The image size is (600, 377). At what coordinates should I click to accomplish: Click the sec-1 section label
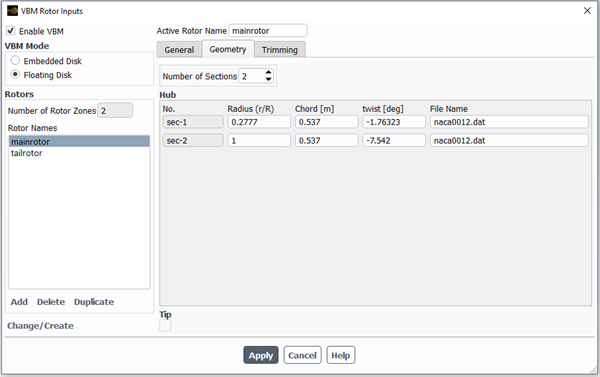[x=193, y=122]
